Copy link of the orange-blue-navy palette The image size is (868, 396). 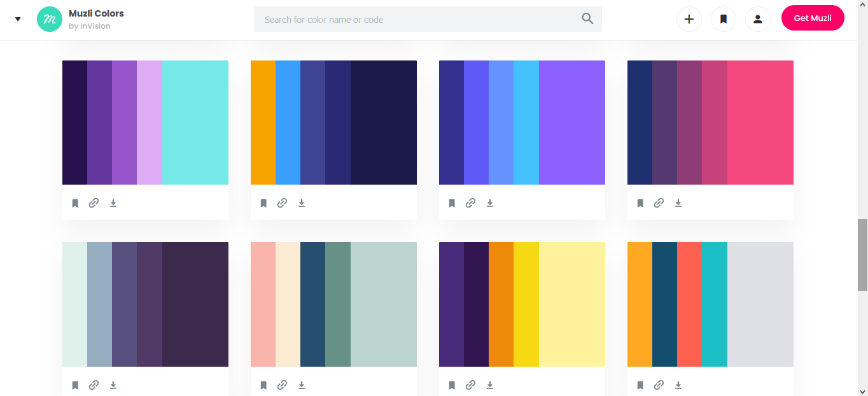tap(282, 203)
